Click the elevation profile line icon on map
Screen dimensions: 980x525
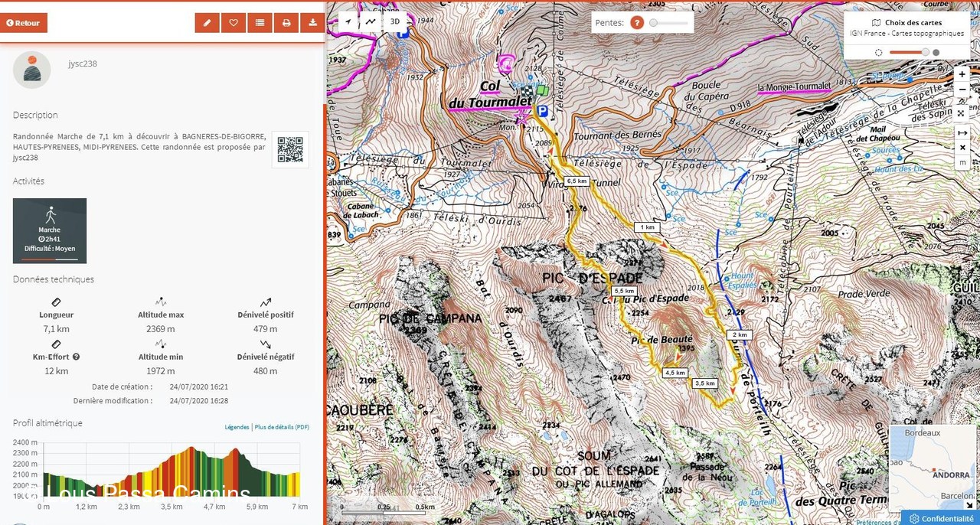coord(371,21)
